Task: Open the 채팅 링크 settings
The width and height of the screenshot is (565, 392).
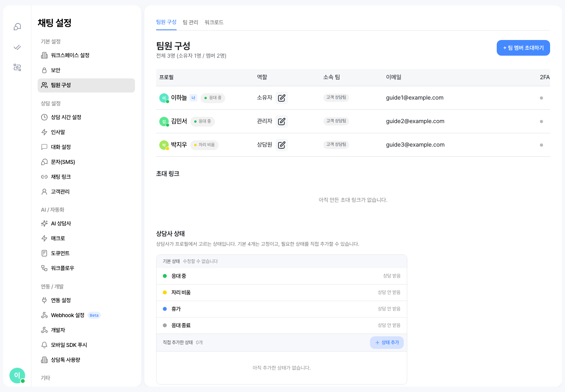Action: [86, 177]
